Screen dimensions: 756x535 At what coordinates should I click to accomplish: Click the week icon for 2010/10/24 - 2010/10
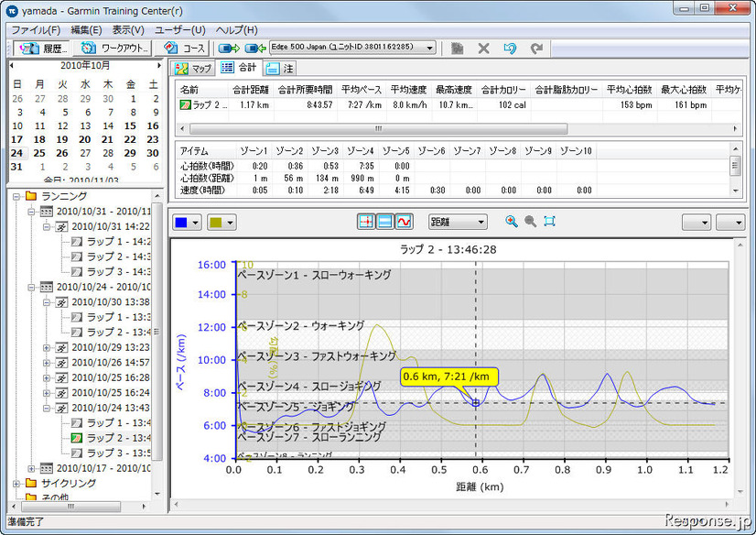click(47, 287)
